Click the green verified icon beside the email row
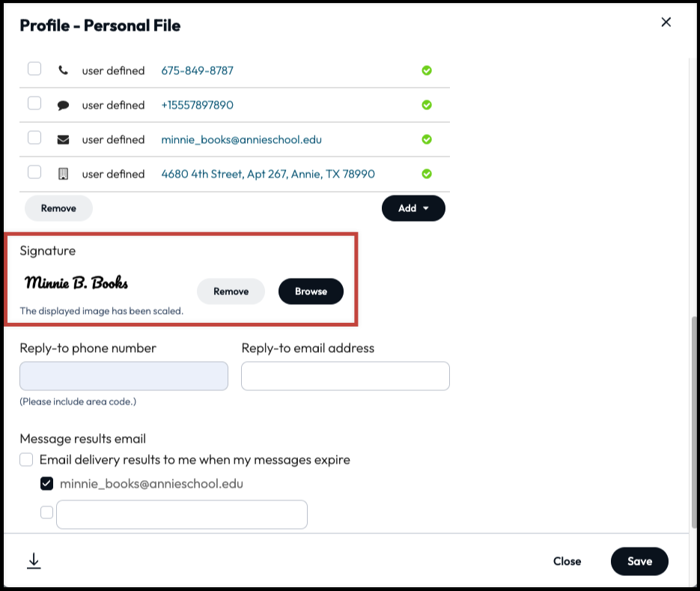700x591 pixels. [x=427, y=139]
